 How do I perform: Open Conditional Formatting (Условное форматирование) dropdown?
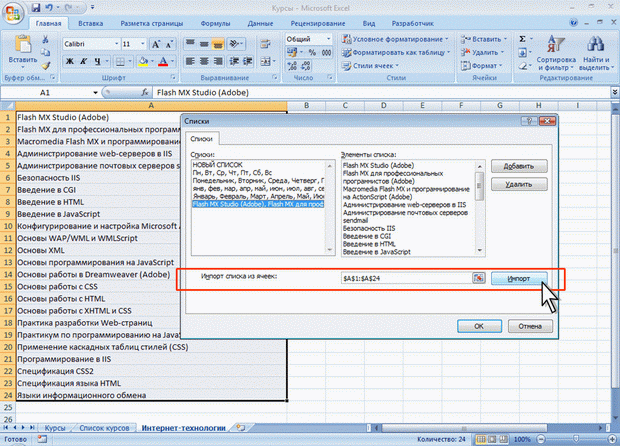pos(399,38)
